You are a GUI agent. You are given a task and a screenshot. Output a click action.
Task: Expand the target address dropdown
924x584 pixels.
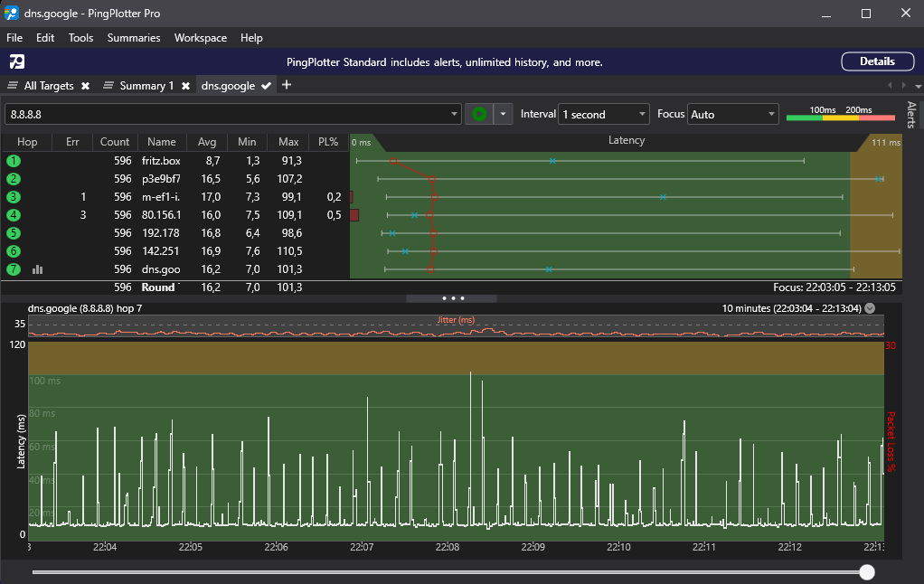pyautogui.click(x=454, y=114)
